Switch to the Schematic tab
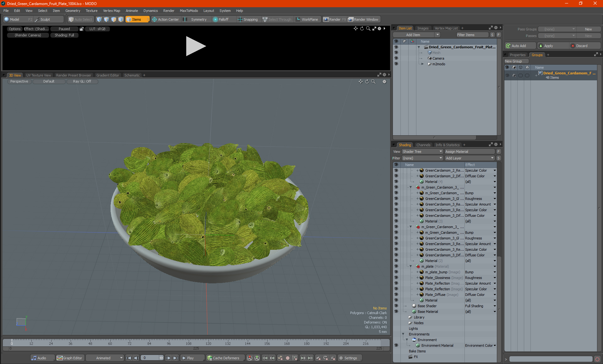603x364 pixels. 132,75
